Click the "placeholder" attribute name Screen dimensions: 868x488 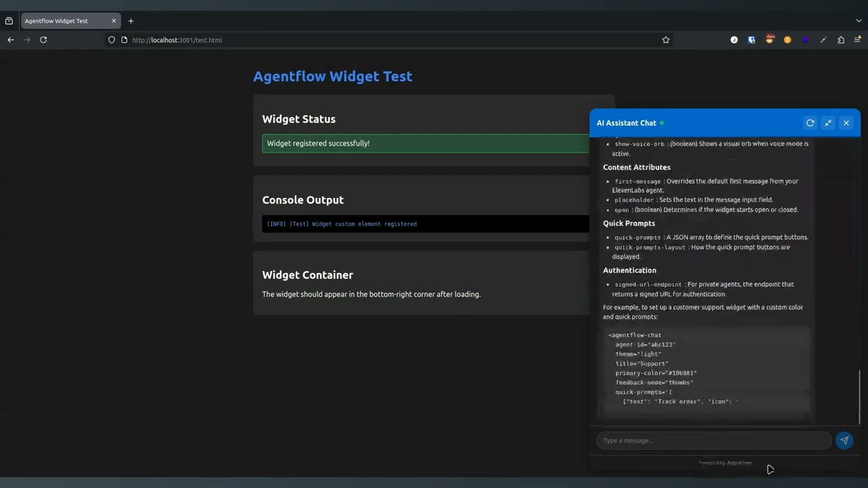click(634, 200)
